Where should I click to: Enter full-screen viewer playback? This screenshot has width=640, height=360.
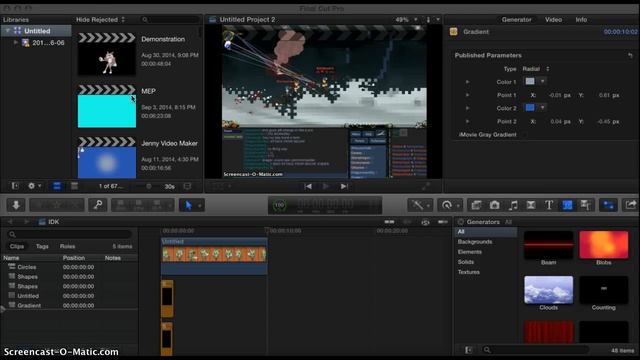tap(426, 186)
